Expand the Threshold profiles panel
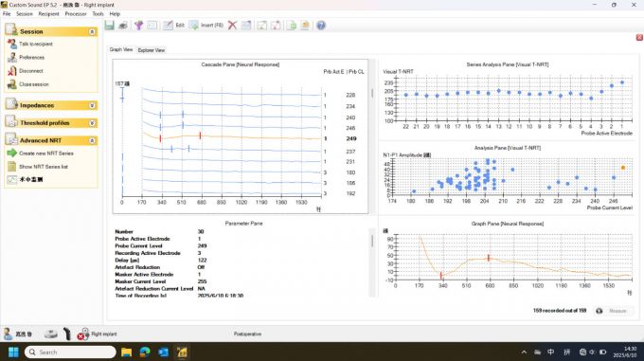Screen dimensions: 644x361 (93, 123)
